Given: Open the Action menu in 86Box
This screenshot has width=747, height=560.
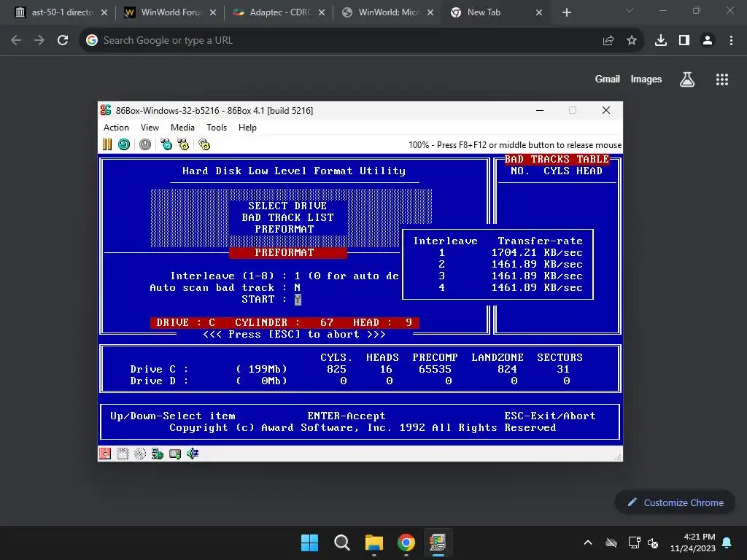Looking at the screenshot, I should pos(116,127).
